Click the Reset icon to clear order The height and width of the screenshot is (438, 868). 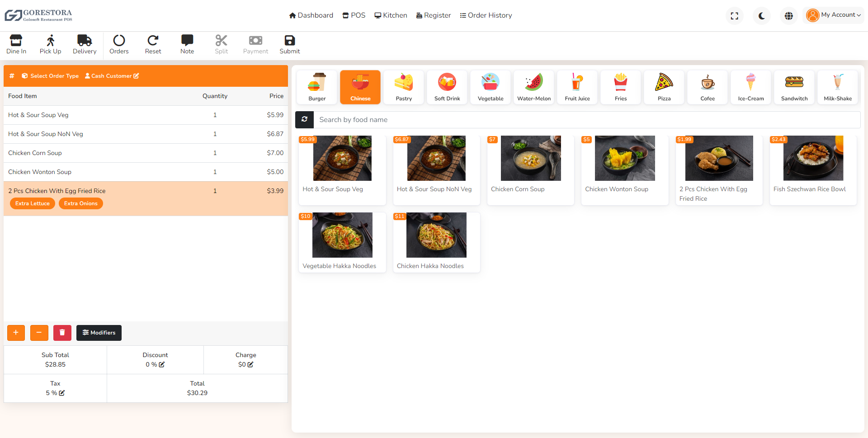pos(153,40)
